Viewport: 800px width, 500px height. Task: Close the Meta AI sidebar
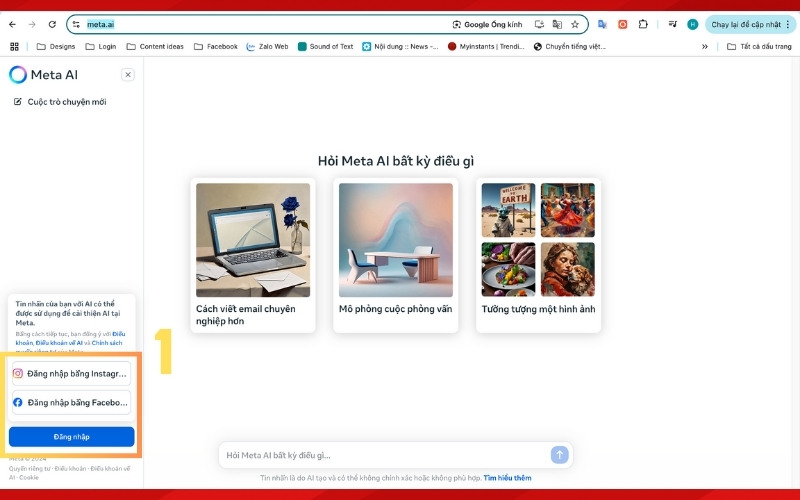tap(128, 74)
